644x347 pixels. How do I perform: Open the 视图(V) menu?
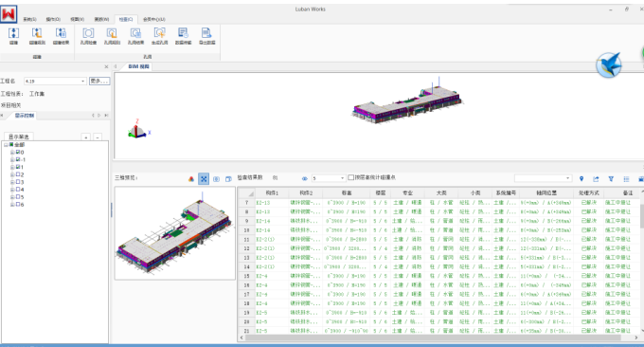78,19
